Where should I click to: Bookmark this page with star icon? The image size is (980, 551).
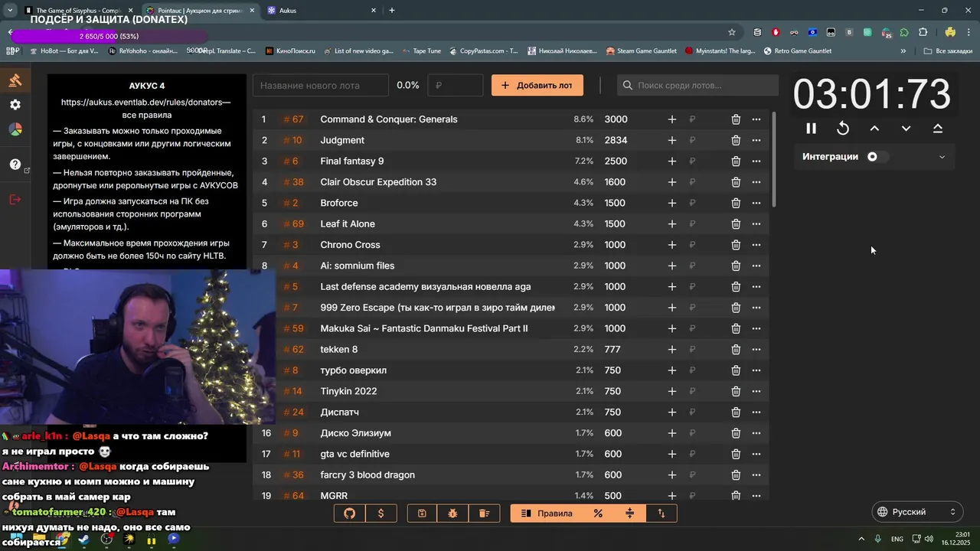pos(732,32)
